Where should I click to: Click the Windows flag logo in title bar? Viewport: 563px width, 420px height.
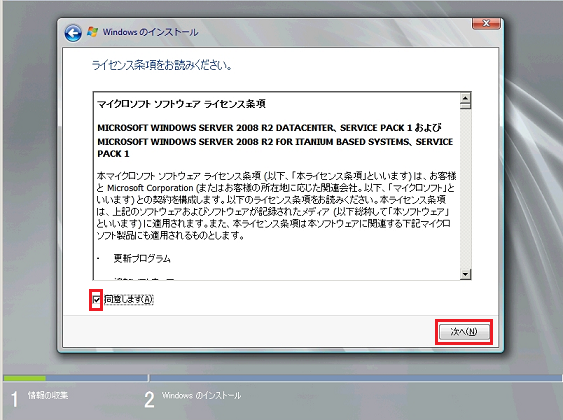[92, 32]
